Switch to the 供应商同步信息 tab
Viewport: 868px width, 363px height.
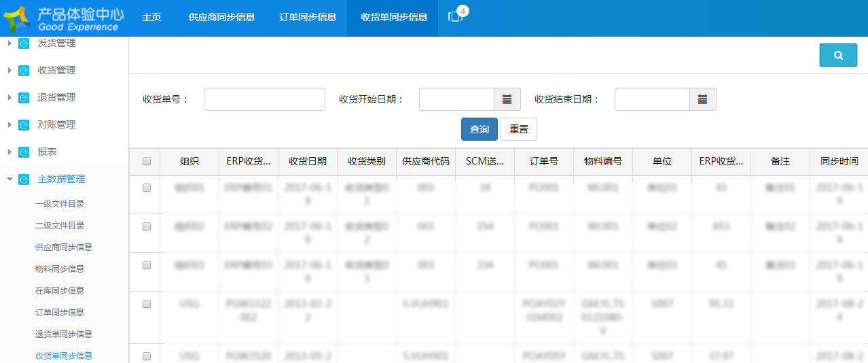pyautogui.click(x=221, y=18)
